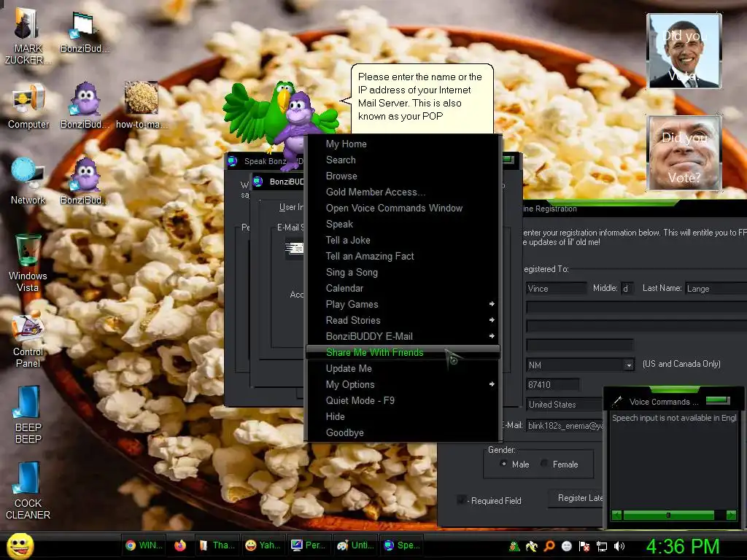Click the Voice Commands window title bar button
The height and width of the screenshot is (560, 747).
(x=718, y=400)
